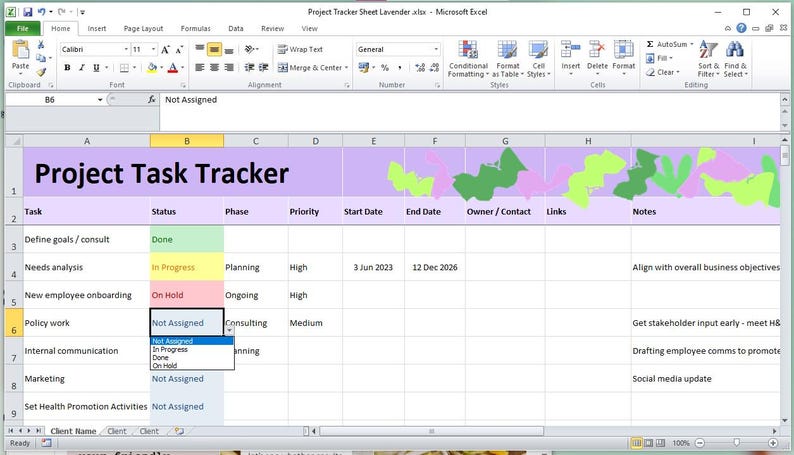The width and height of the screenshot is (794, 455).
Task: Switch to the Insert tab
Action: [x=97, y=28]
